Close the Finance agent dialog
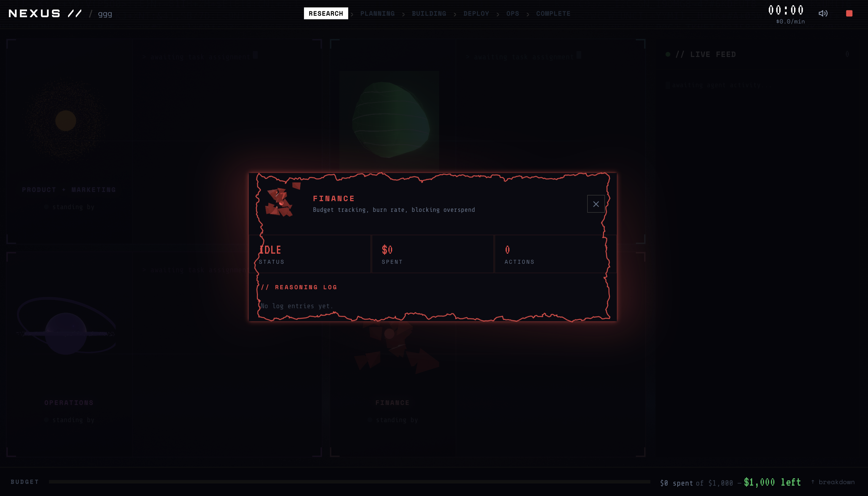The width and height of the screenshot is (868, 496). (596, 204)
